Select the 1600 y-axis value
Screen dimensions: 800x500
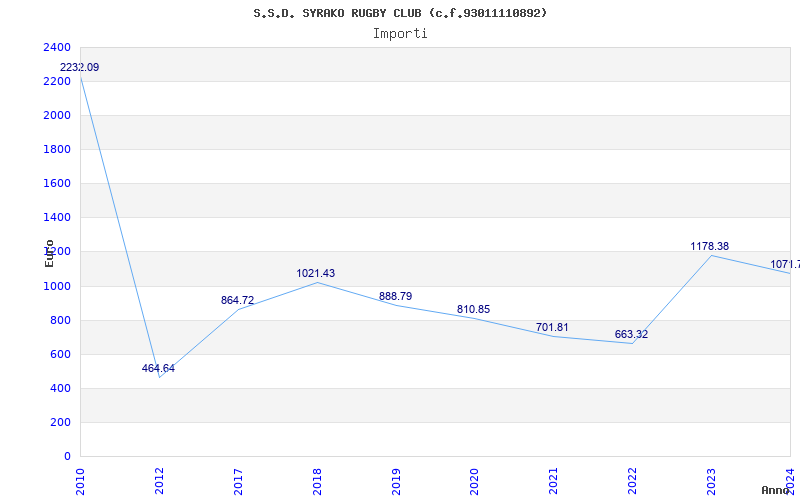[57, 184]
